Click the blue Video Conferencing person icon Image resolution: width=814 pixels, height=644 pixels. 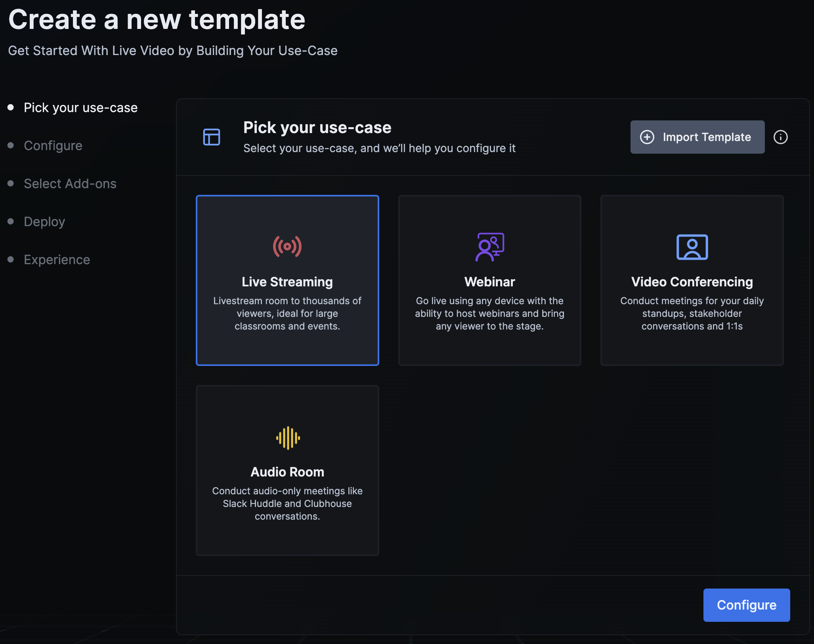[692, 247]
